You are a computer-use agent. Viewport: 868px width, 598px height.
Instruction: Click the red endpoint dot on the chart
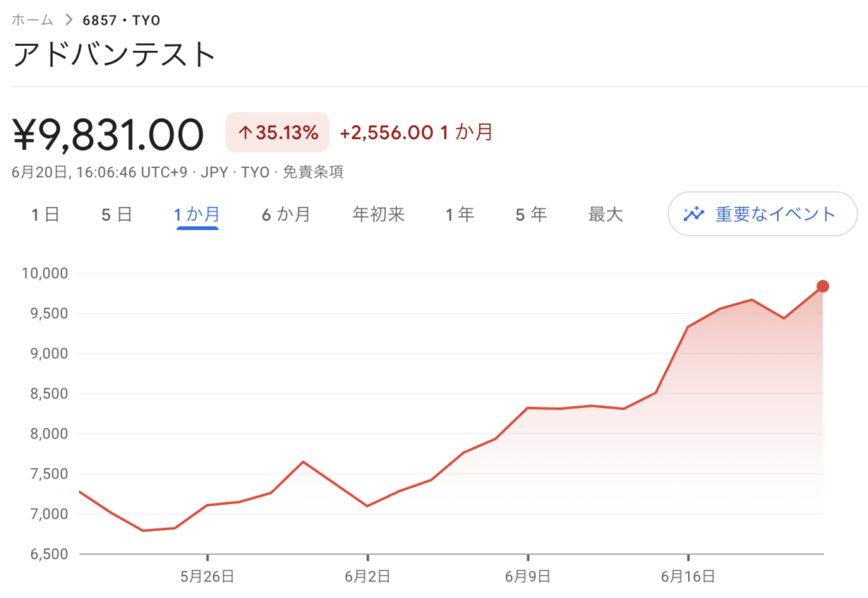point(822,286)
